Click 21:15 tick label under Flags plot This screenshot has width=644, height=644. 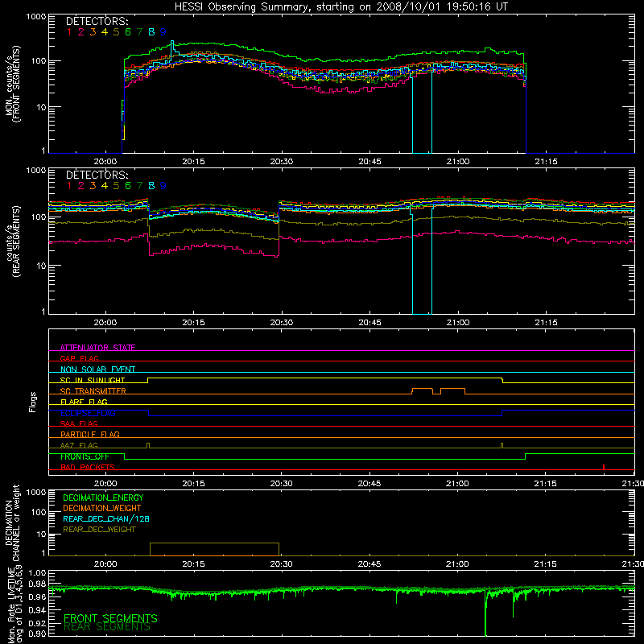click(546, 484)
